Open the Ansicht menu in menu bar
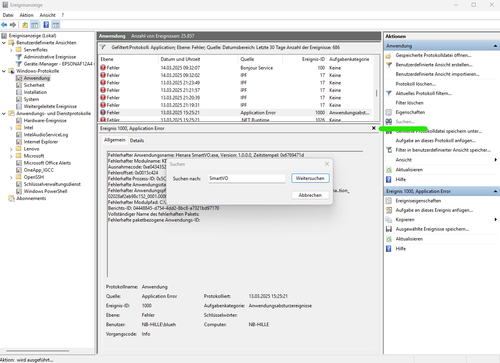 tap(47, 15)
